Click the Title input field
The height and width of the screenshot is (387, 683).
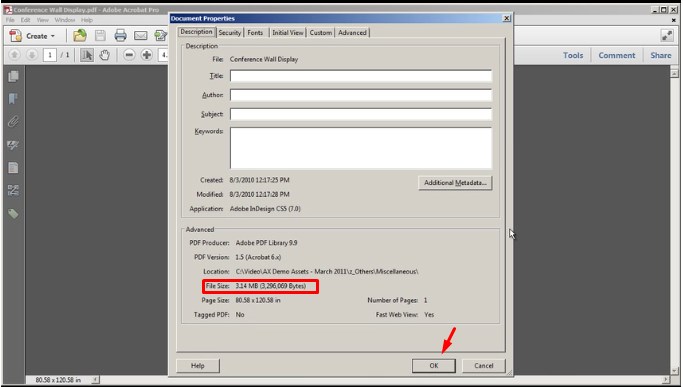[361, 76]
